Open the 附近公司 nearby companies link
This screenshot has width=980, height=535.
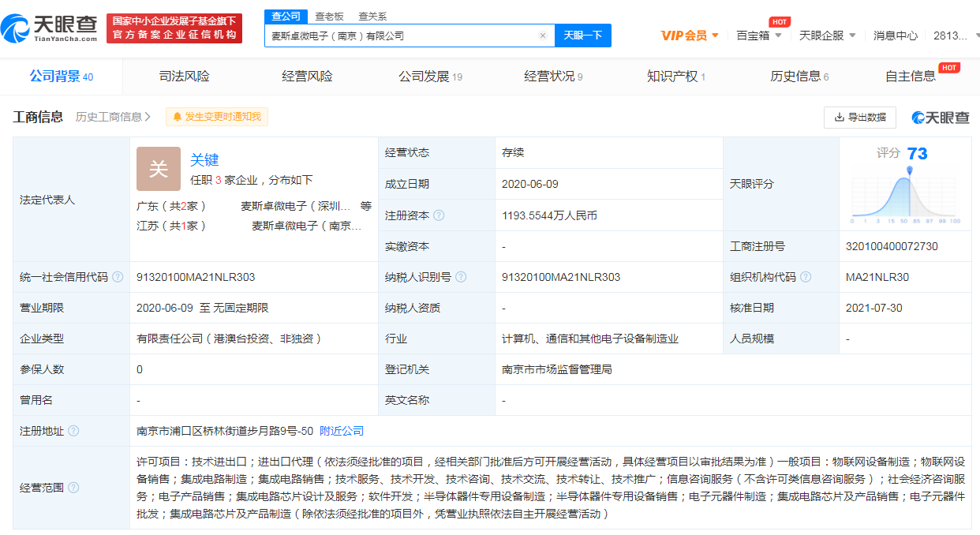pyautogui.click(x=342, y=431)
